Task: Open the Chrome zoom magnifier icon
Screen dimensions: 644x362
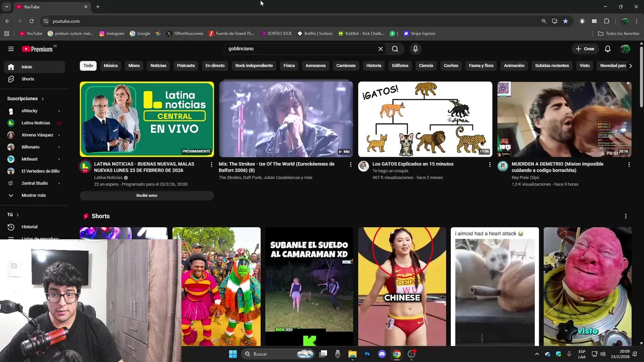Action: tap(544, 21)
